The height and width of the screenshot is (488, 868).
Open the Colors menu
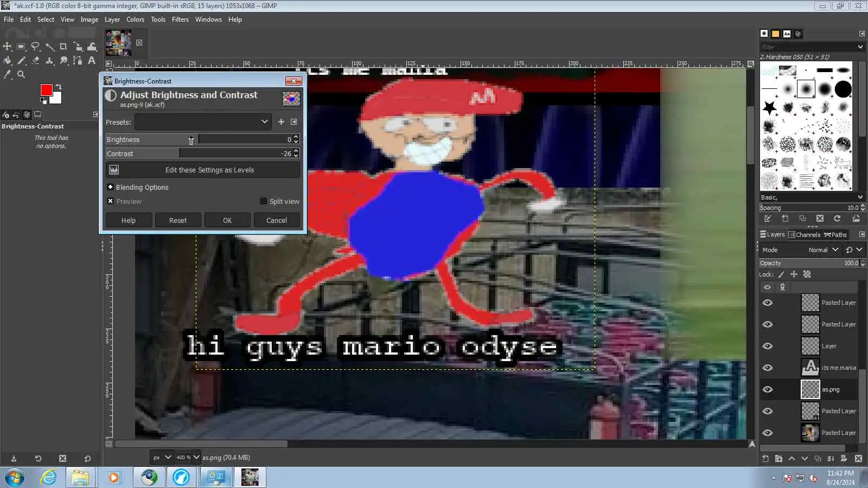coord(135,20)
